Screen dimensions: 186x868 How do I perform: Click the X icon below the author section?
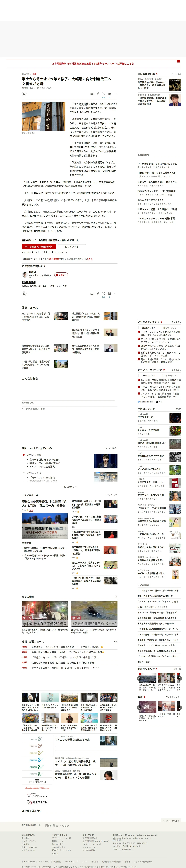coord(104,294)
